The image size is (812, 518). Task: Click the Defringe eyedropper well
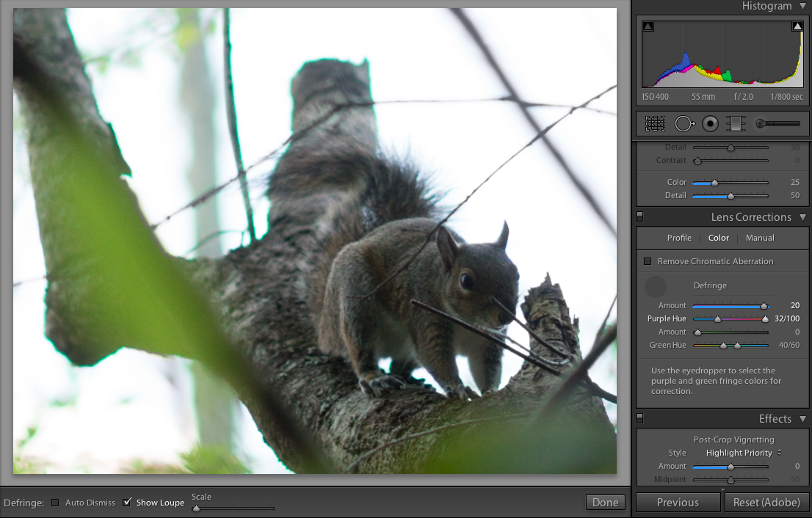[x=655, y=287]
